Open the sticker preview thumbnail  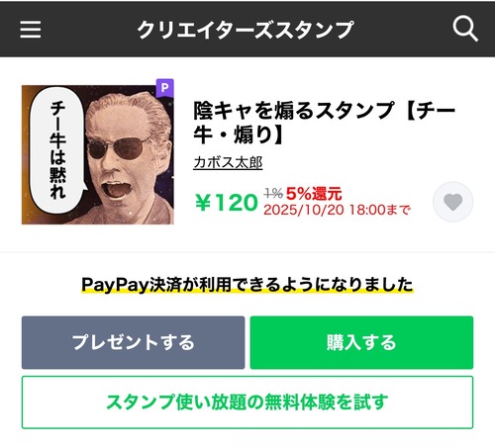click(98, 154)
